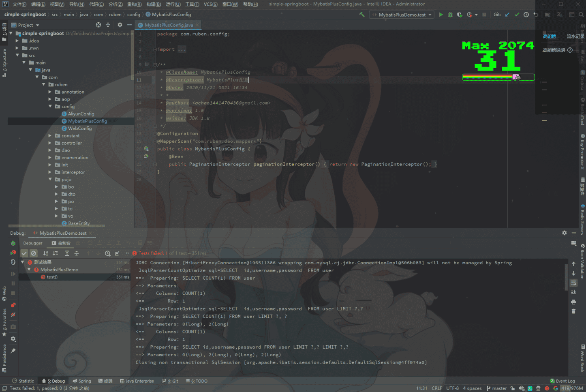This screenshot has height=392, width=586.
Task: Click Git update project arrow icon
Action: click(x=507, y=15)
